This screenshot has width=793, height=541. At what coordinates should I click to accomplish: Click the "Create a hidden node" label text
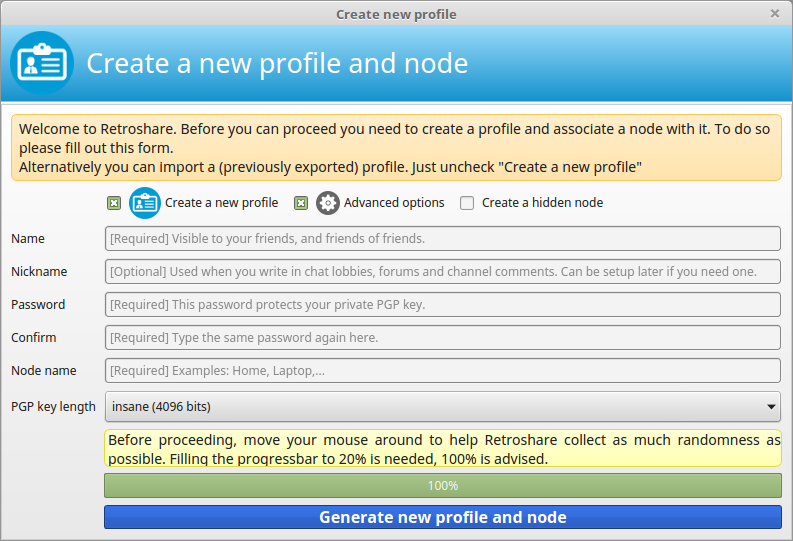click(x=542, y=203)
